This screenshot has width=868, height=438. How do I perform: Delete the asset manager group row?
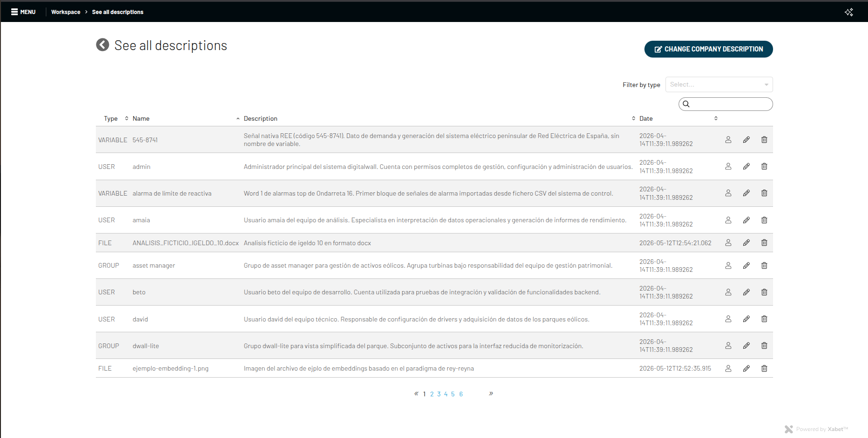coord(764,265)
